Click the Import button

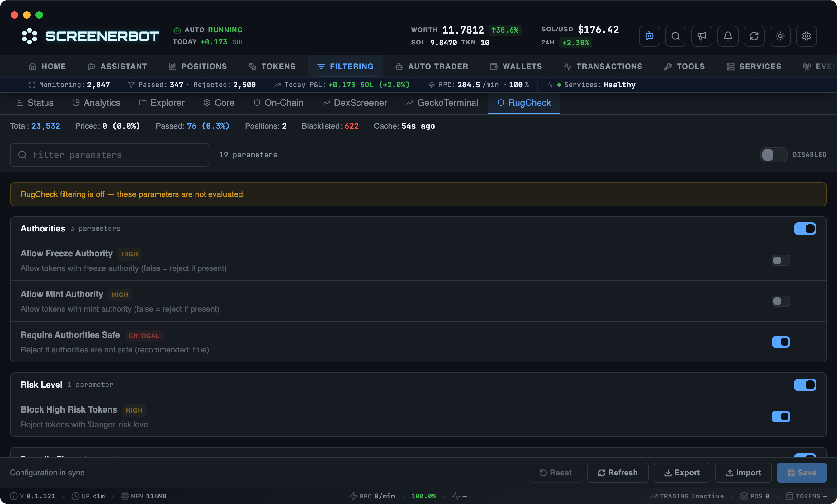tap(743, 473)
